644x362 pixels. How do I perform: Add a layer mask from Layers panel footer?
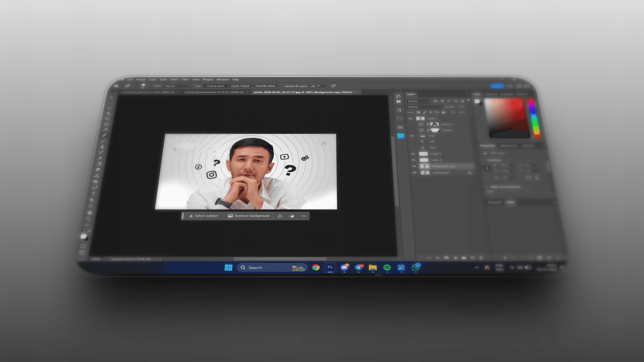point(446,258)
